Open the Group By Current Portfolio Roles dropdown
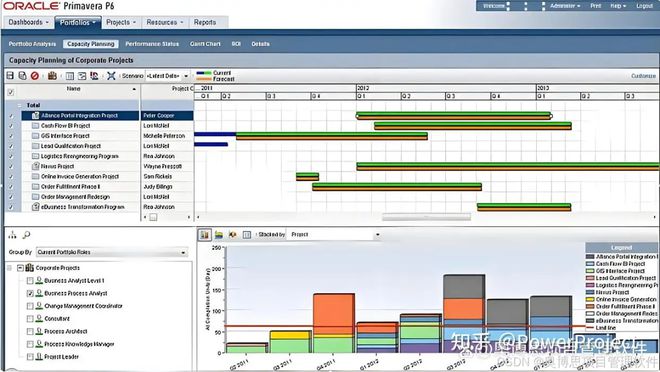Image resolution: width=660 pixels, height=372 pixels. pos(112,252)
